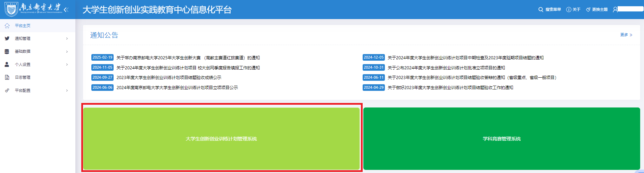Open the 关于 info icon
Image resolution: width=644 pixels, height=173 pixels.
tap(569, 9)
